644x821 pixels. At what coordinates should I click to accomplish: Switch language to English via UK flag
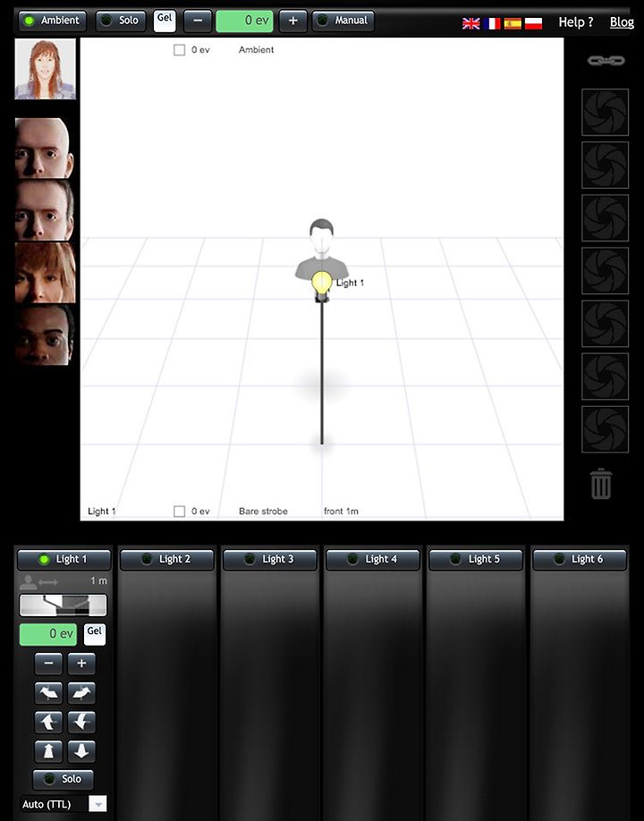[470, 23]
